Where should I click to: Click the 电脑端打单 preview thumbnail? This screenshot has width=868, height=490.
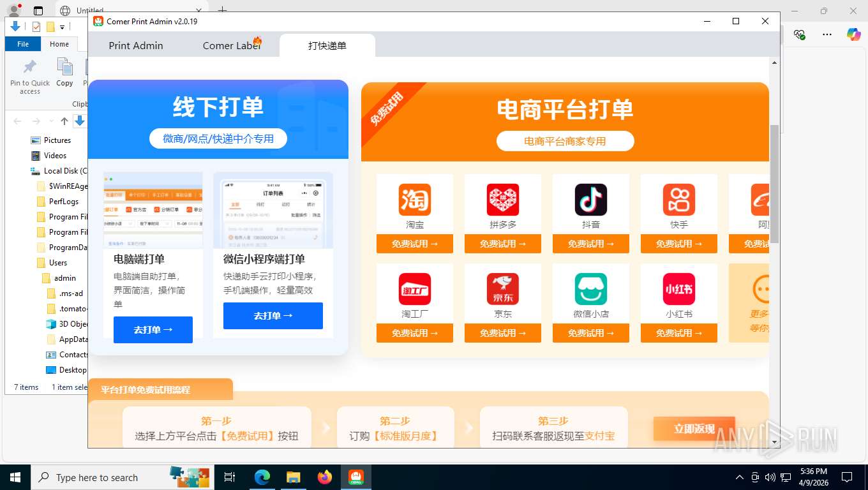tap(153, 210)
